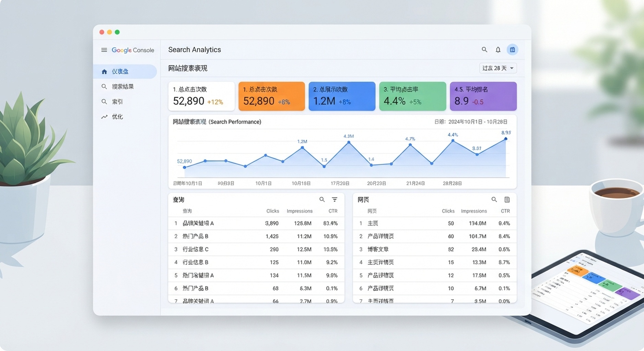Click the yellow minimize window button
The image size is (644, 351).
(x=109, y=32)
